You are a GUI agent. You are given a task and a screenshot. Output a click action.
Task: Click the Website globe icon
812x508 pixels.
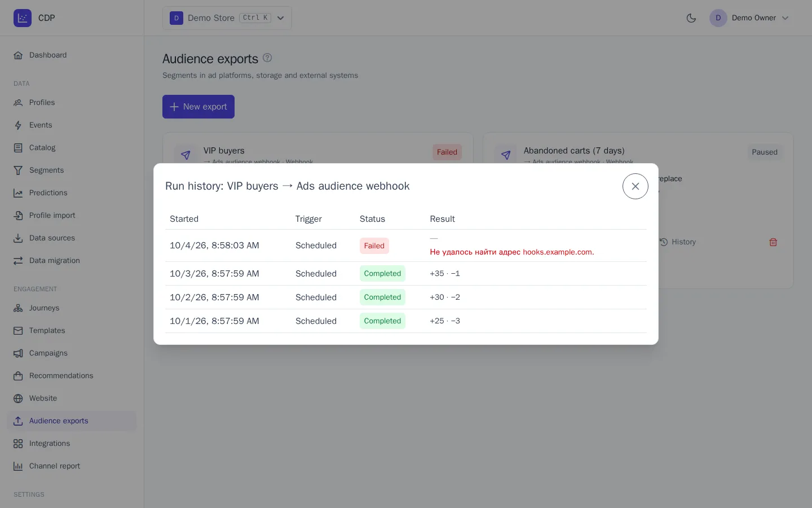(x=18, y=398)
